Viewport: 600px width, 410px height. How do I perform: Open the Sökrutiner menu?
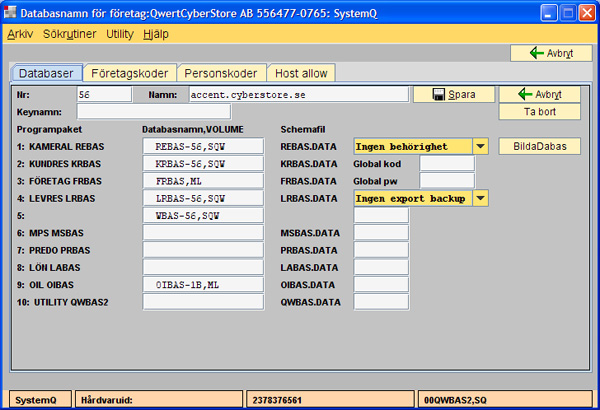point(70,33)
